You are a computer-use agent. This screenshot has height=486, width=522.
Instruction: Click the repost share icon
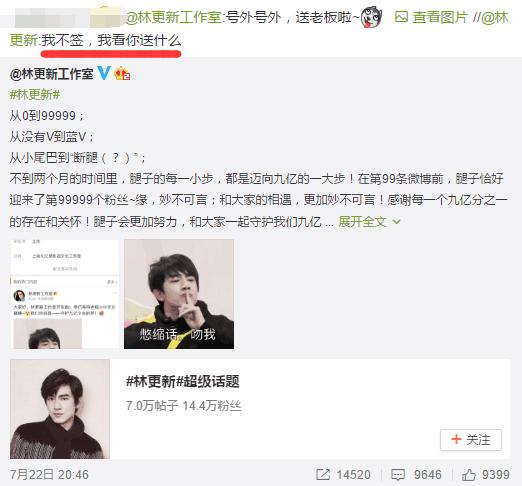323,474
